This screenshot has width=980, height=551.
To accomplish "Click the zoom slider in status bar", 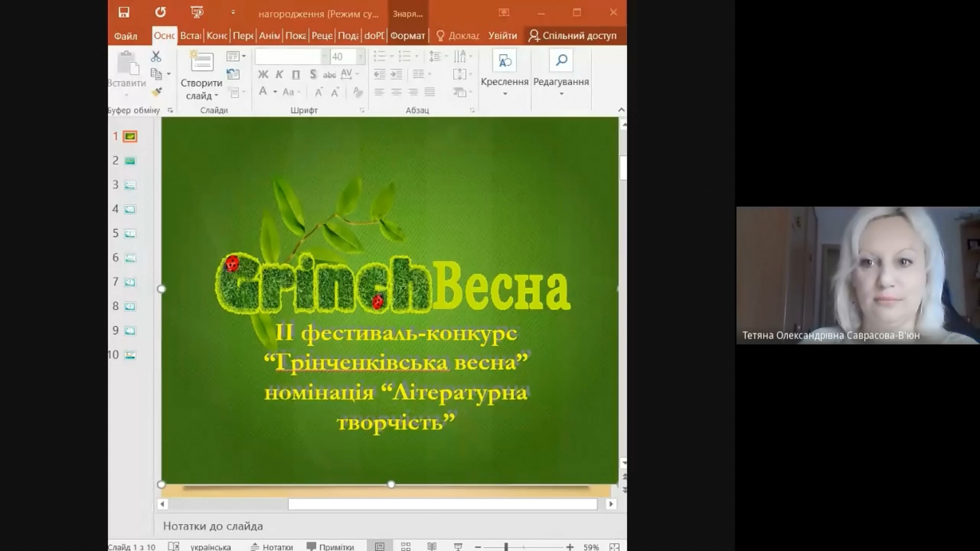I will [506, 546].
